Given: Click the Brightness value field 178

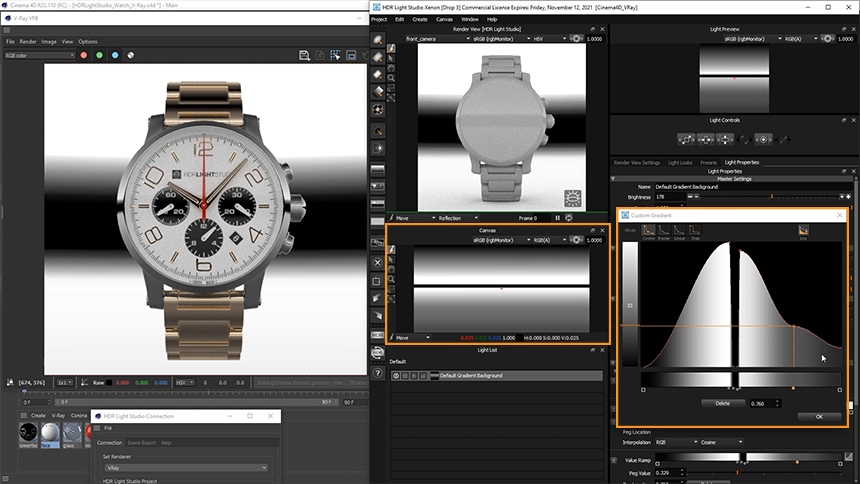Looking at the screenshot, I should 669,196.
